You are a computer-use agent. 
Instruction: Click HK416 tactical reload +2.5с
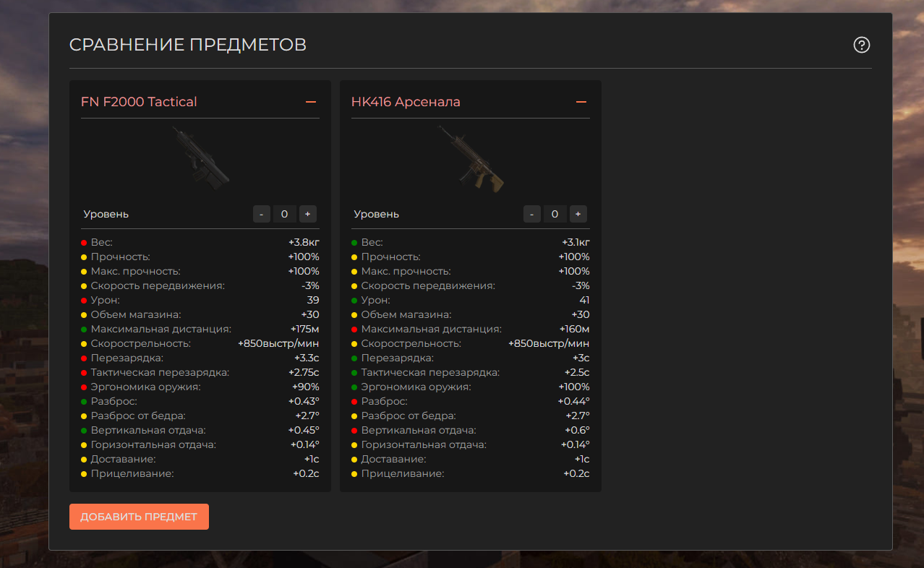point(577,372)
